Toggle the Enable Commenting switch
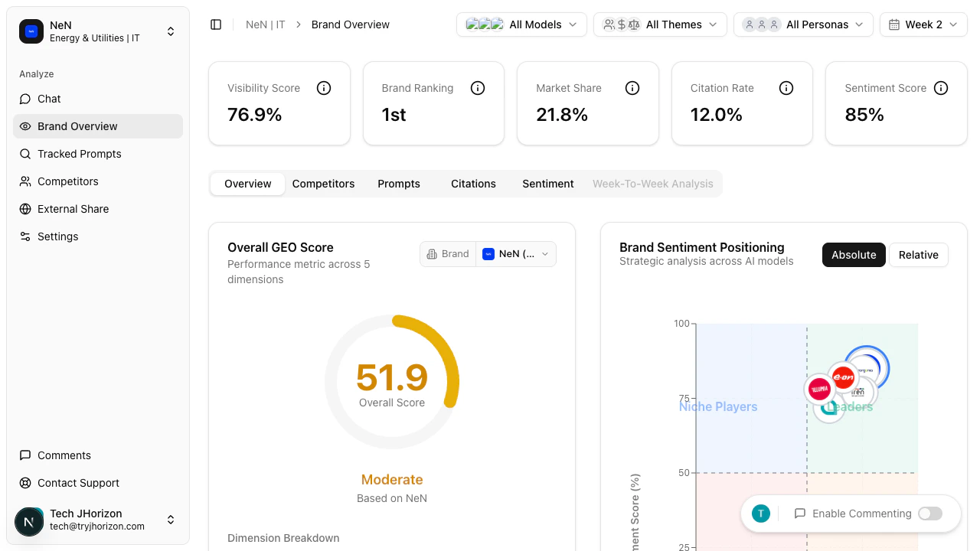Screen dimensions: 980x551 coord(929,514)
